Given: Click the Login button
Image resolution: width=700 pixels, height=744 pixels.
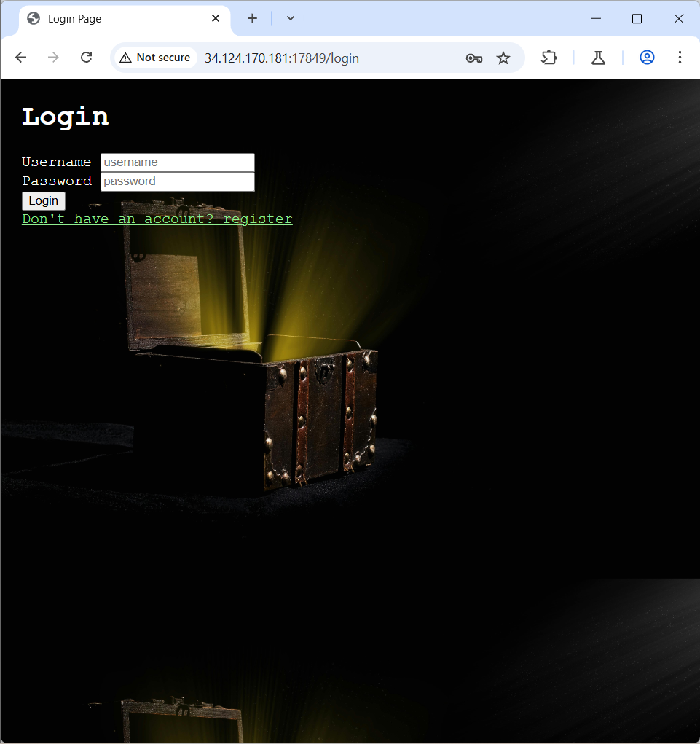Looking at the screenshot, I should click(44, 200).
